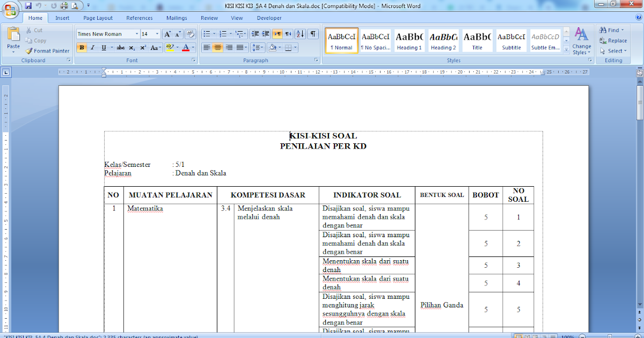Decrease paragraph indent

pyautogui.click(x=256, y=34)
